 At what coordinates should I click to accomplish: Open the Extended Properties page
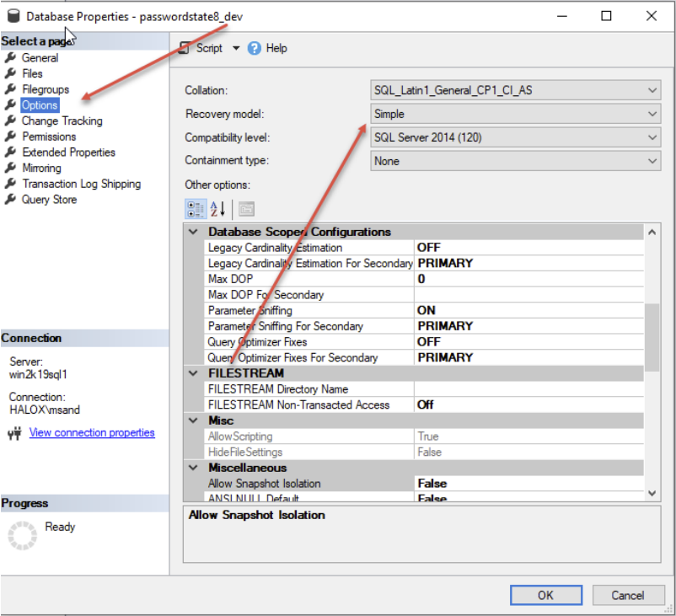coord(68,153)
